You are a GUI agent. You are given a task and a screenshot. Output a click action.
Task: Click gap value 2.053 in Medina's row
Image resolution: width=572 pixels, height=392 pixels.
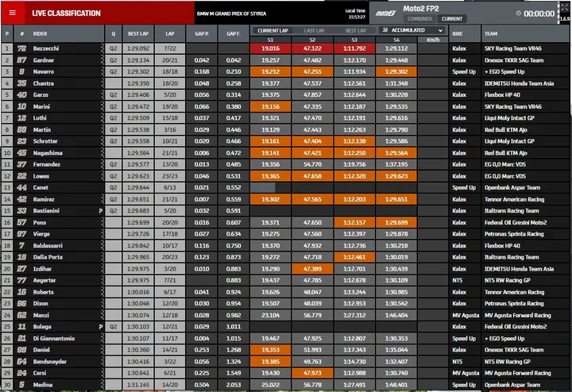[234, 385]
